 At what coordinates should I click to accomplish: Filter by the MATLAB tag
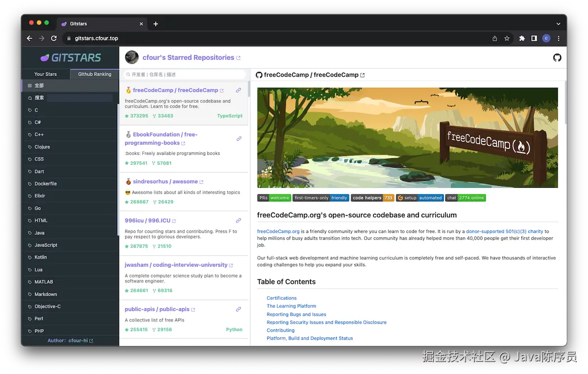click(x=70, y=282)
